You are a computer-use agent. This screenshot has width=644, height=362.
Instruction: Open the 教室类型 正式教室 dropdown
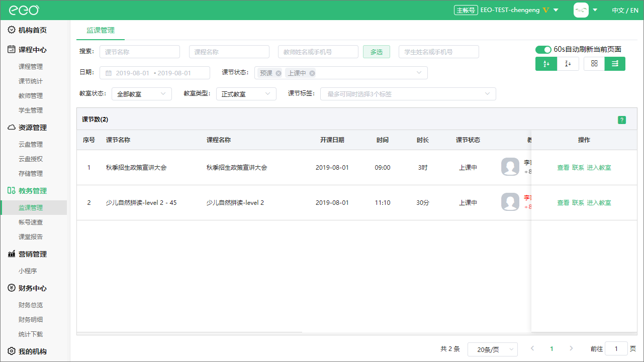pos(246,94)
